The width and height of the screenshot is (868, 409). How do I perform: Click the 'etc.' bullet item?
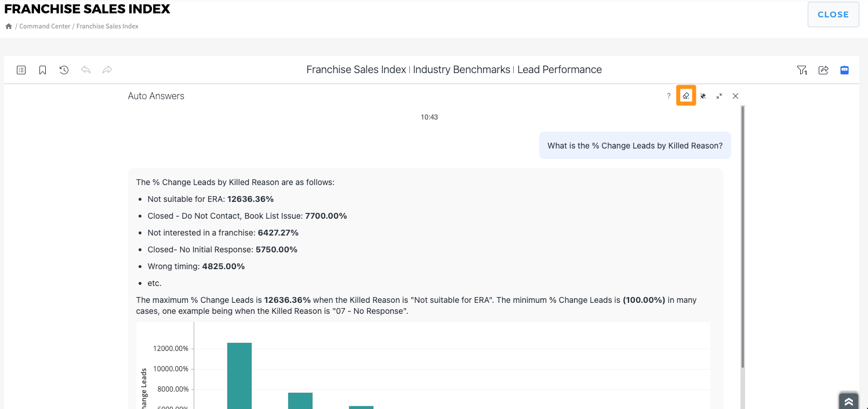click(154, 283)
